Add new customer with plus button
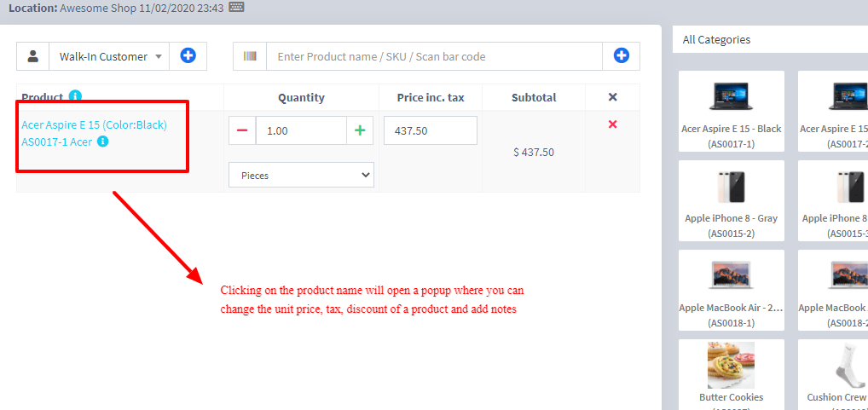 coord(188,57)
